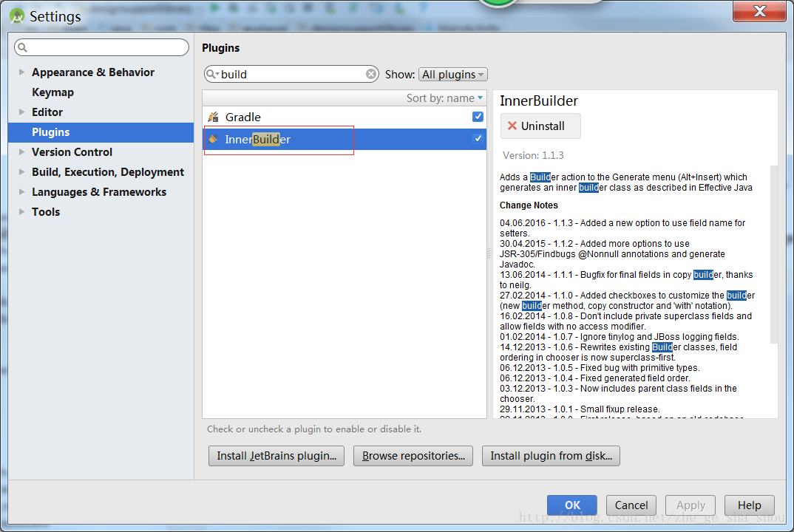Open Tools settings page
Viewport: 794px width, 532px height.
pyautogui.click(x=46, y=211)
